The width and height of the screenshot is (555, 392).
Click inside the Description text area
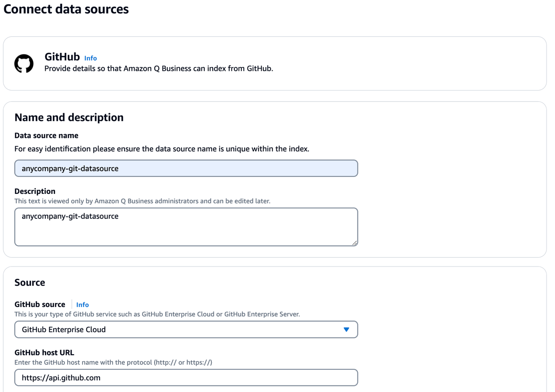(186, 226)
